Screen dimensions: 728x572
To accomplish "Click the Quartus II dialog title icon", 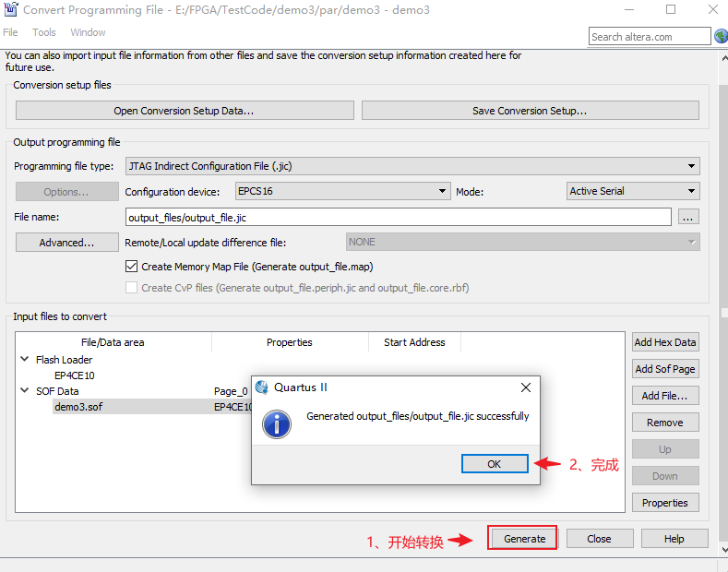I will pyautogui.click(x=262, y=387).
